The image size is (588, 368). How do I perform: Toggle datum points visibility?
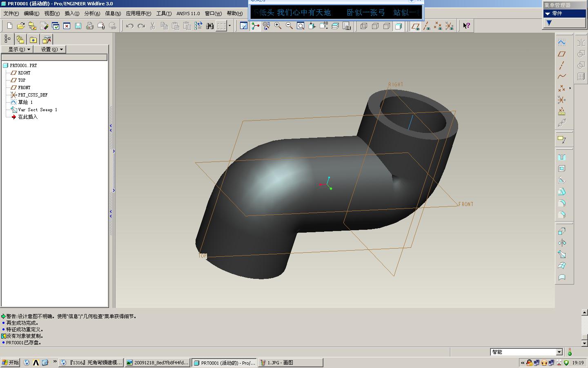[438, 26]
